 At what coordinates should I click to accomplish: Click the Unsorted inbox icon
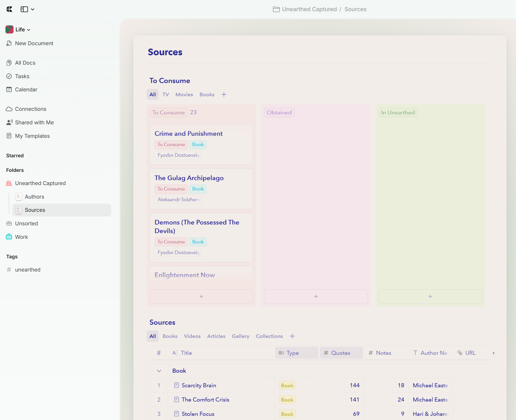[9, 223]
